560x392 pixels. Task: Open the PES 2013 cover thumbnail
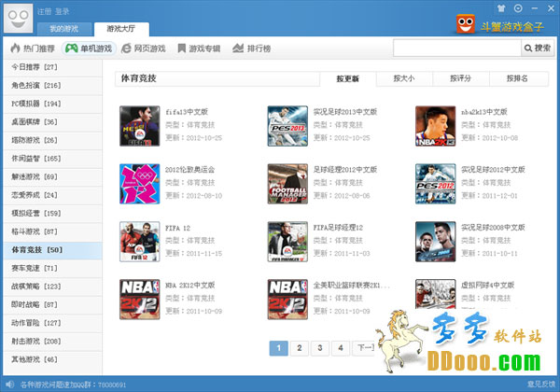click(287, 126)
